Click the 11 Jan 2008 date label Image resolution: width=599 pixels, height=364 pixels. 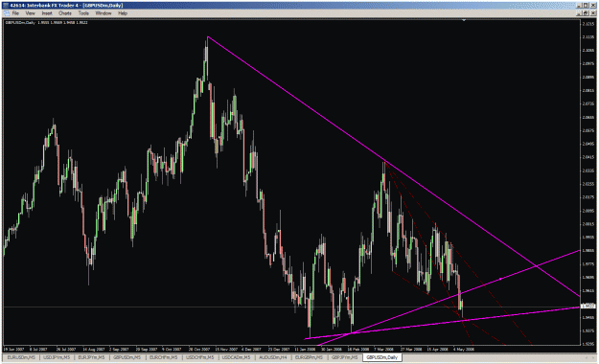(x=305, y=349)
